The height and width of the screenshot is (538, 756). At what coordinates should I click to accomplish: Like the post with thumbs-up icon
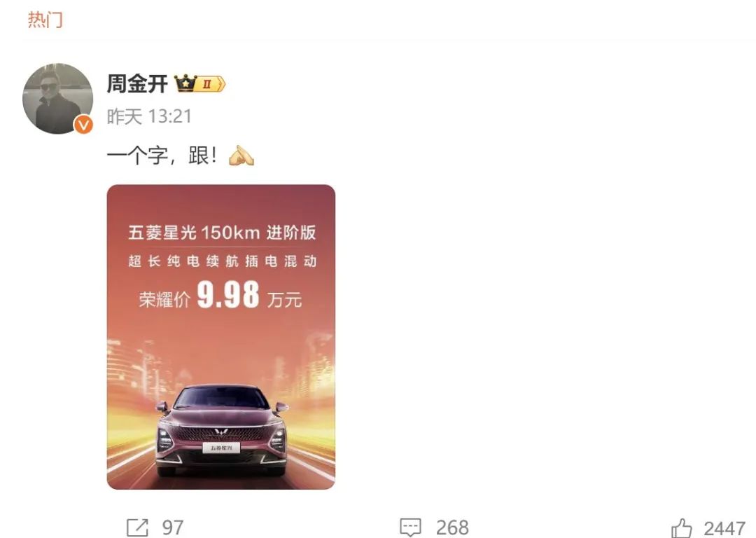coord(682,528)
